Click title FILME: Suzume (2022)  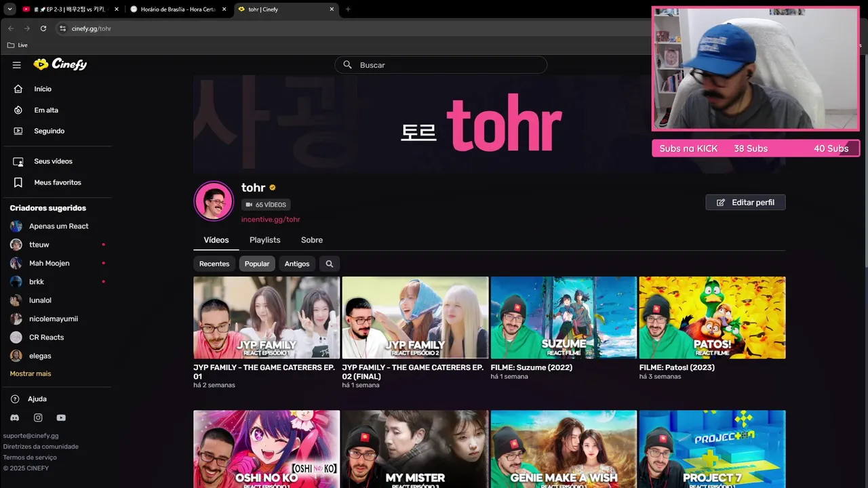[x=532, y=367]
